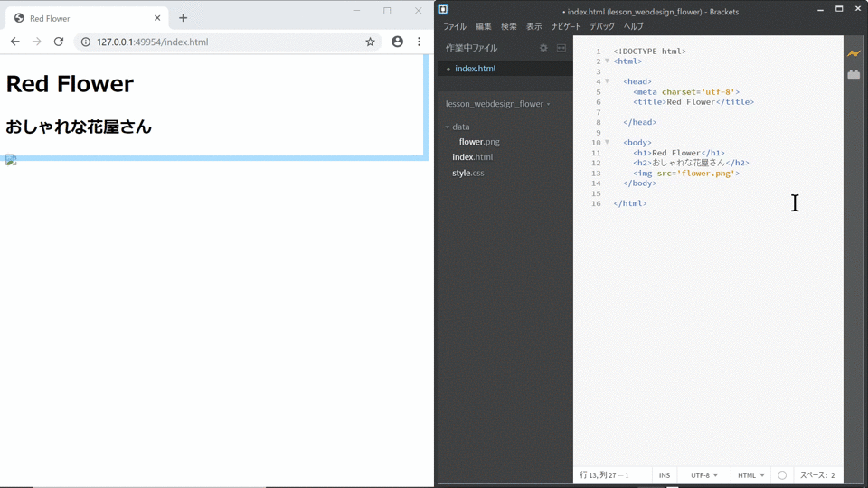Open the デバッグ menu
868x488 pixels.
(x=602, y=26)
